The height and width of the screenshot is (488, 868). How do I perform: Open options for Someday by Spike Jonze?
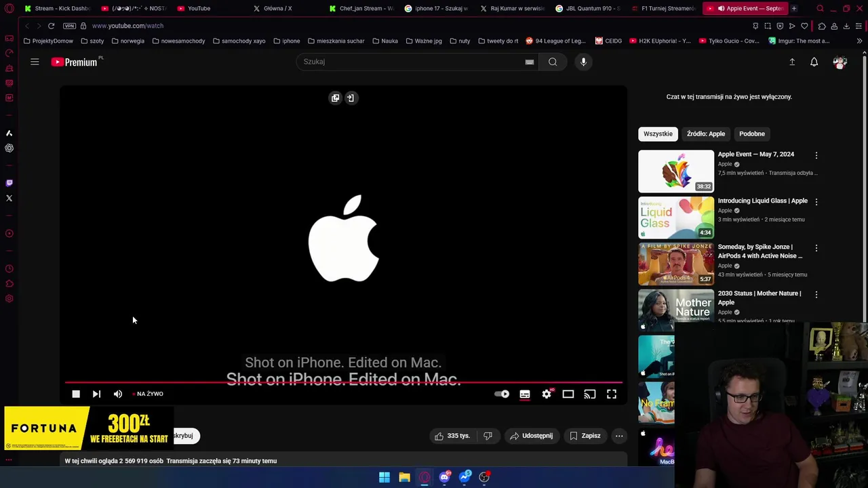(816, 248)
